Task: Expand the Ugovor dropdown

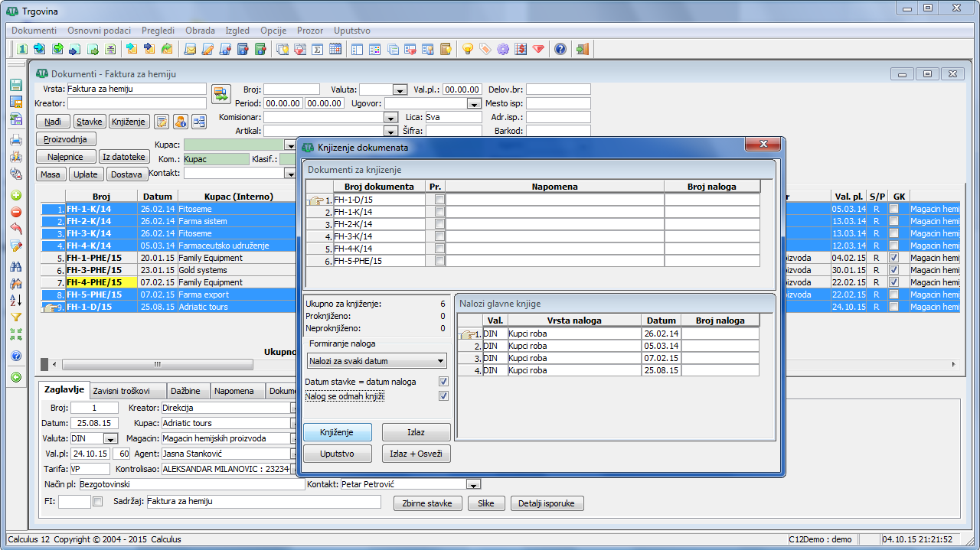Action: (473, 104)
